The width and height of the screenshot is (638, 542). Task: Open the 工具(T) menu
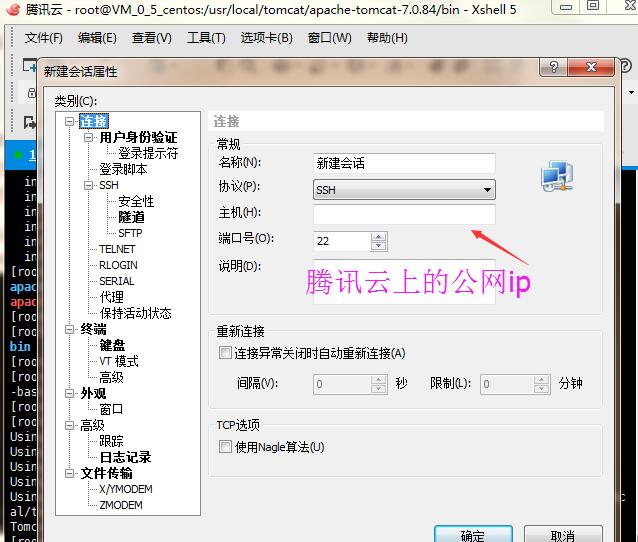pos(206,38)
